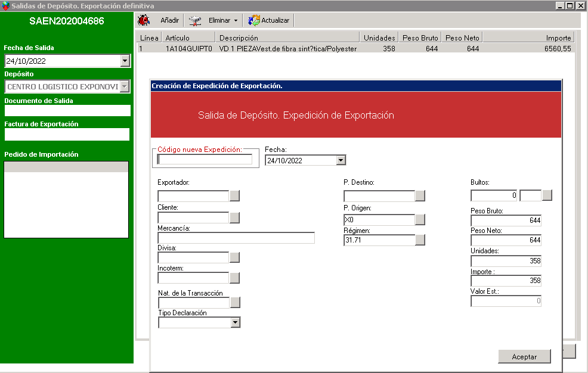Open the Tipo Declaración combo box
This screenshot has width=588, height=373.
coord(235,322)
